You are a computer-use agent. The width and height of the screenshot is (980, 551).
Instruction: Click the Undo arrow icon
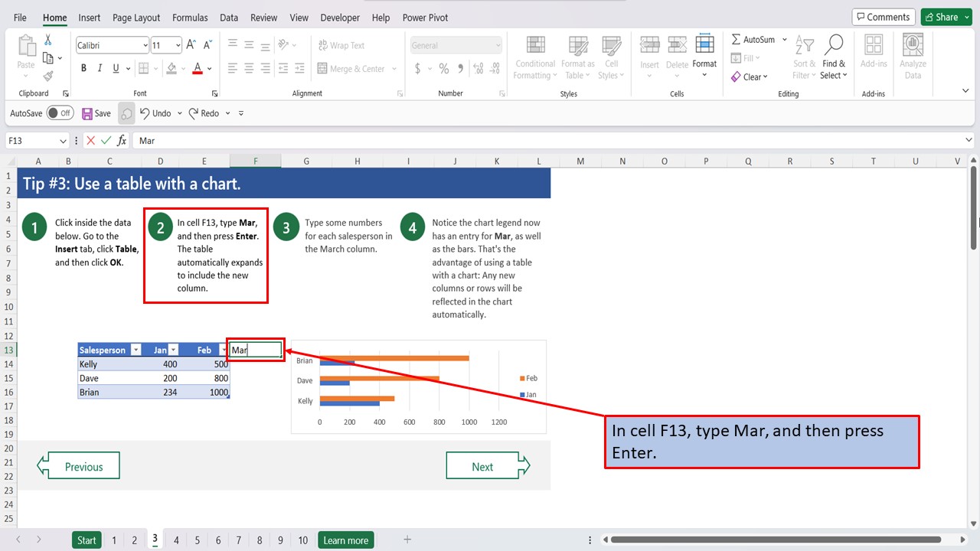[145, 113]
